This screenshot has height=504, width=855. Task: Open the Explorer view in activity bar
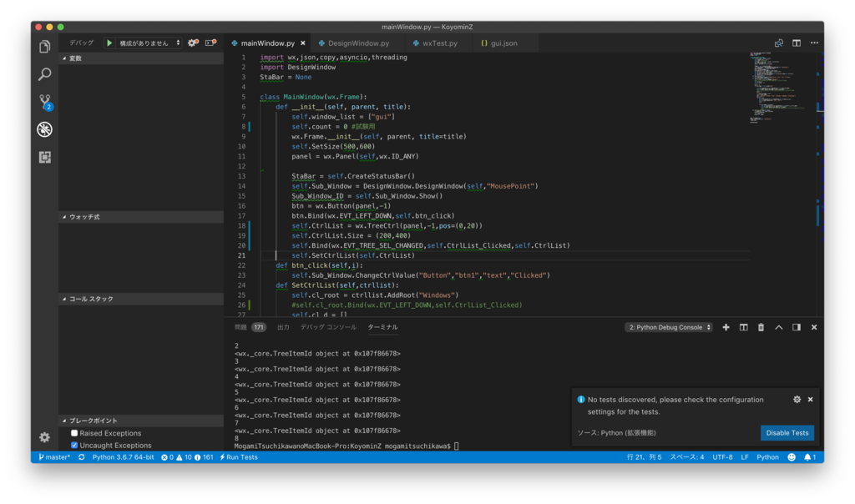point(45,47)
